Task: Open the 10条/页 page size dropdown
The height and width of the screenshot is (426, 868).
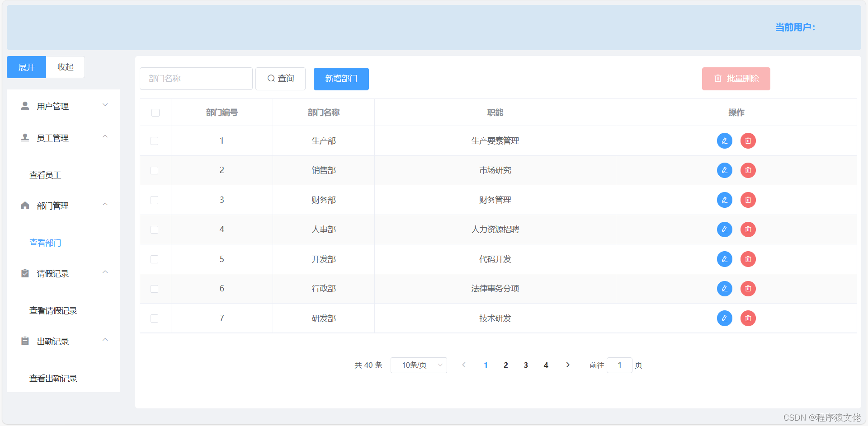Action: pos(419,365)
